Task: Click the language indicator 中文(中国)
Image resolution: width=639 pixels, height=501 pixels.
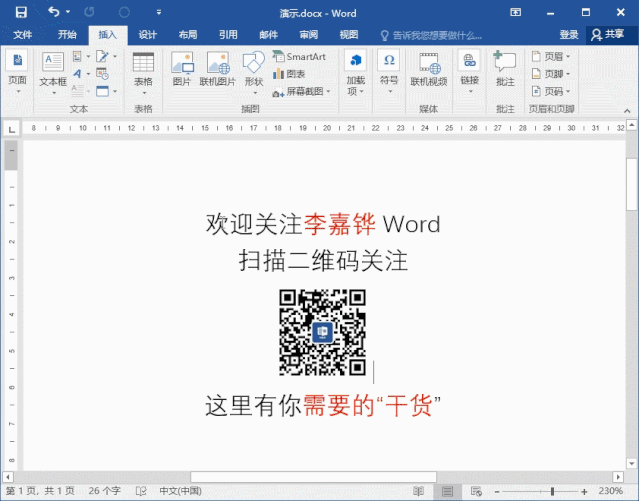Action: [x=181, y=491]
